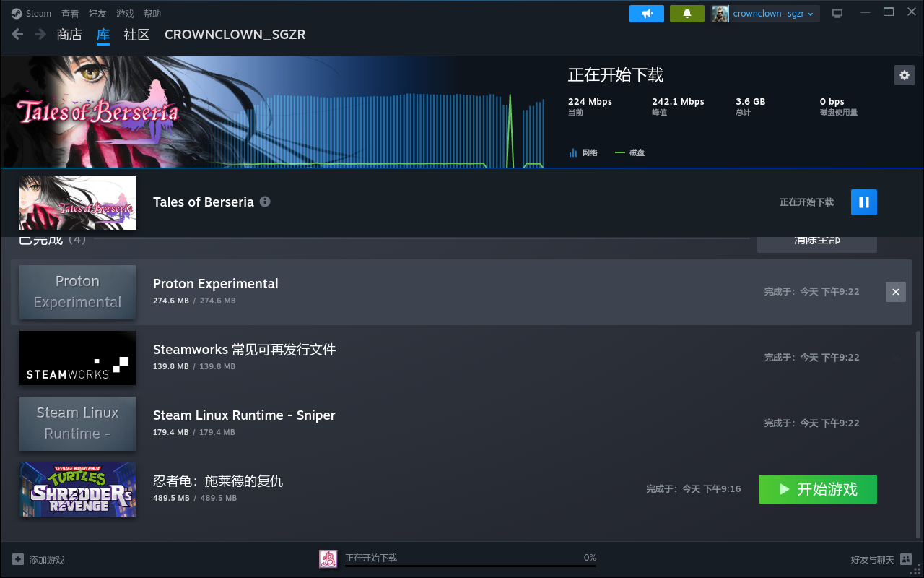Maximize the Steam window
The height and width of the screenshot is (578, 924).
click(889, 12)
